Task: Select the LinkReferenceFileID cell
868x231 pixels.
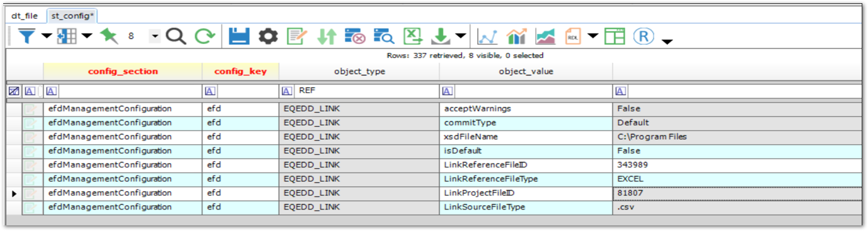Action: [x=526, y=165]
